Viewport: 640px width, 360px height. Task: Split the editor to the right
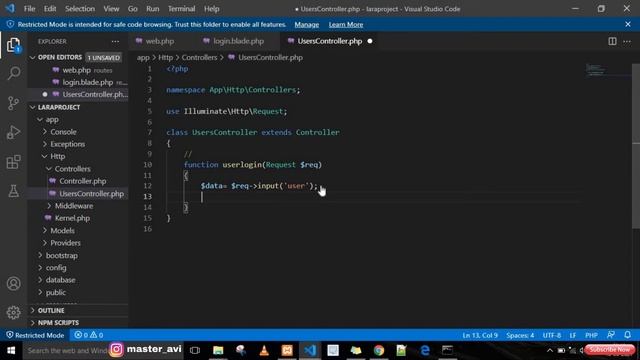612,41
